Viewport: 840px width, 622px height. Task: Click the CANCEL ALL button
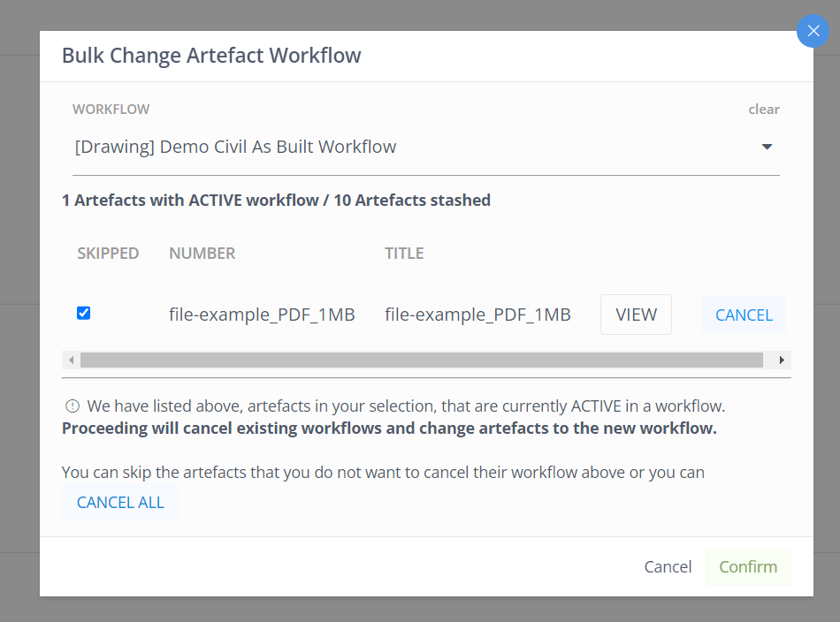tap(120, 503)
